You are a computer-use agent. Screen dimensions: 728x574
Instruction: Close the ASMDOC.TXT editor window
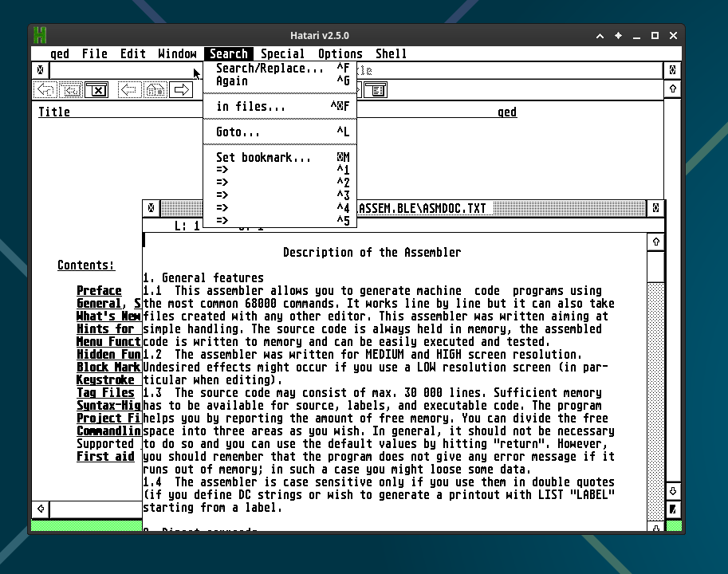click(151, 208)
